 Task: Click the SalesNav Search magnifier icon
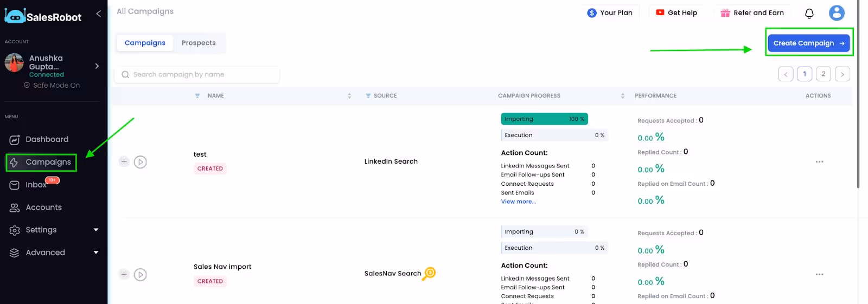429,273
